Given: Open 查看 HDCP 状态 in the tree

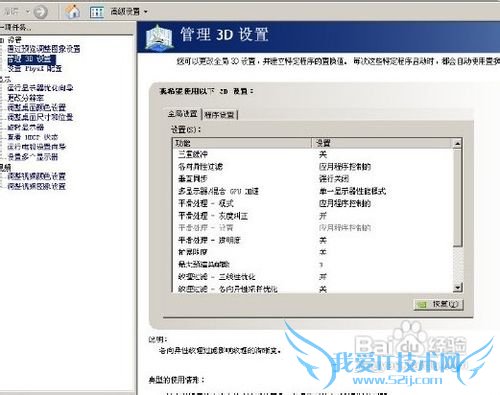Looking at the screenshot, I should click(33, 137).
